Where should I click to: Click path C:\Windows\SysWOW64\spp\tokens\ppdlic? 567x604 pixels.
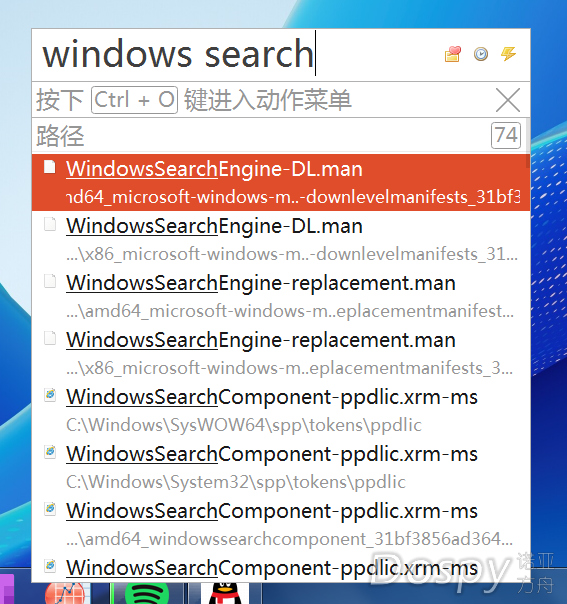pyautogui.click(x=244, y=425)
